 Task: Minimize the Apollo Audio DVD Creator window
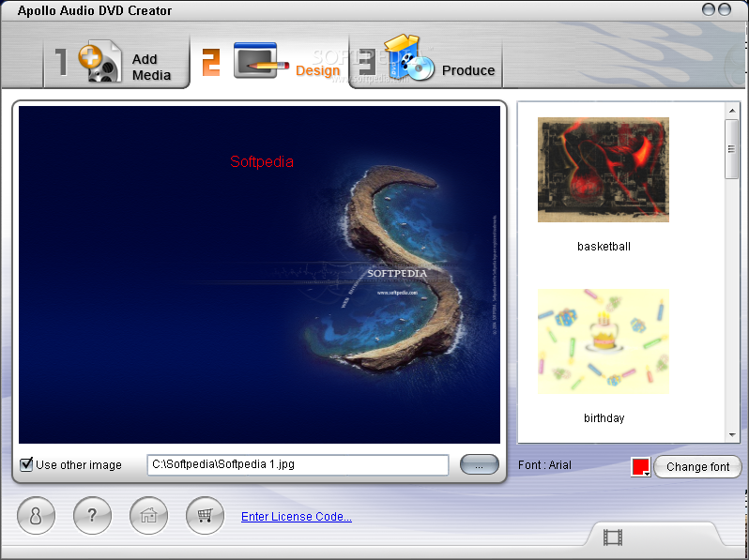coord(709,9)
